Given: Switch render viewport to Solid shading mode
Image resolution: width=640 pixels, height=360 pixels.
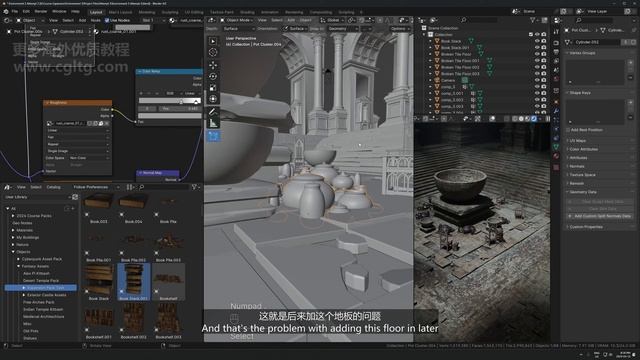Looking at the screenshot, I should coord(521,119).
